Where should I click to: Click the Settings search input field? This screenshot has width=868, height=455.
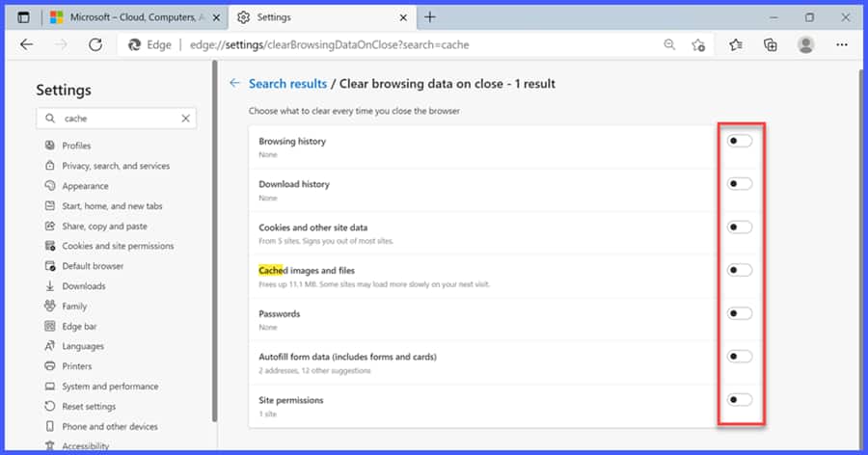[x=118, y=118]
